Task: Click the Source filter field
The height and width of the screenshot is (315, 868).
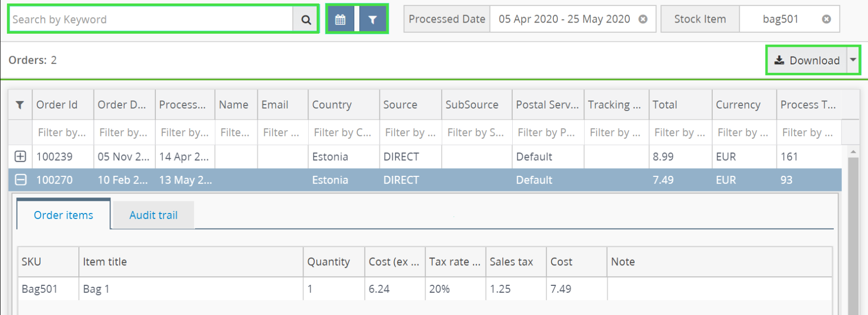Action: pos(410,132)
